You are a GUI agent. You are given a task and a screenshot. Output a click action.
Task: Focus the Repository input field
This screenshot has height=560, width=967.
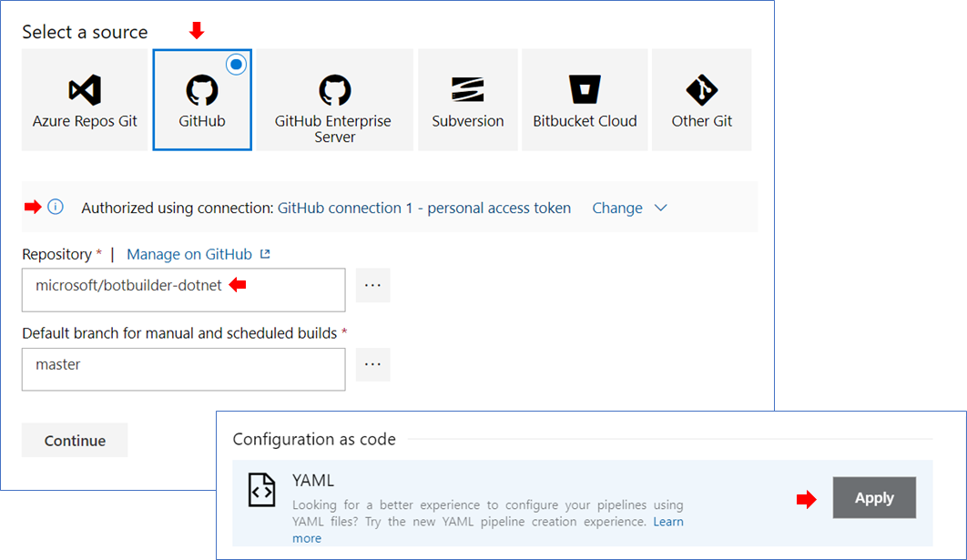tap(184, 290)
